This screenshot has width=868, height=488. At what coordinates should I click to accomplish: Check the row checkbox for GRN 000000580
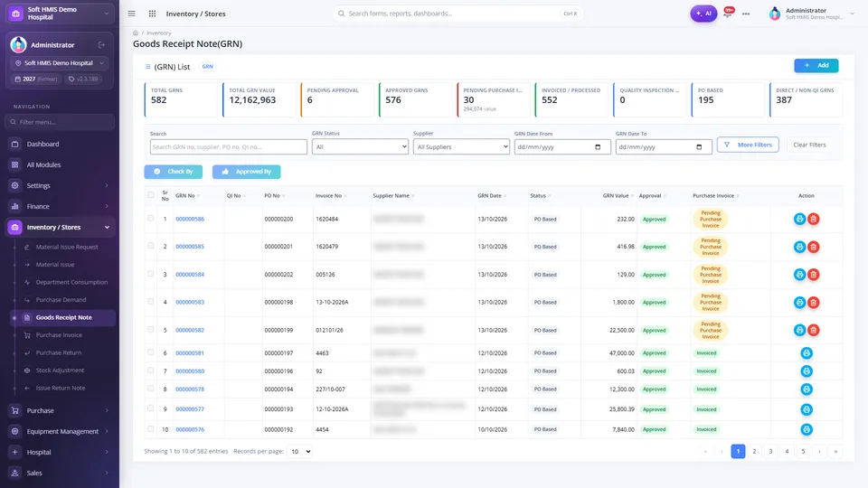point(151,371)
